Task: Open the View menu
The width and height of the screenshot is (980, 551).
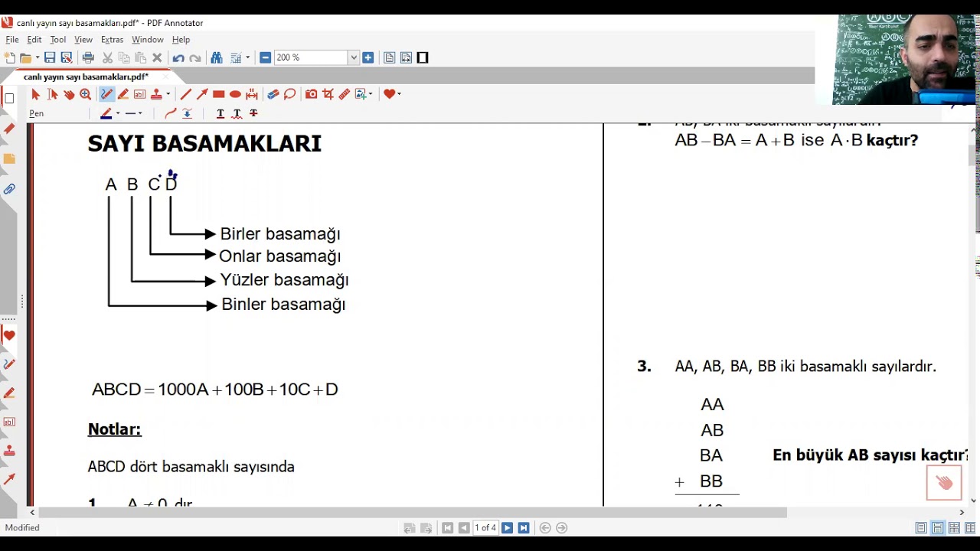Action: (x=83, y=40)
